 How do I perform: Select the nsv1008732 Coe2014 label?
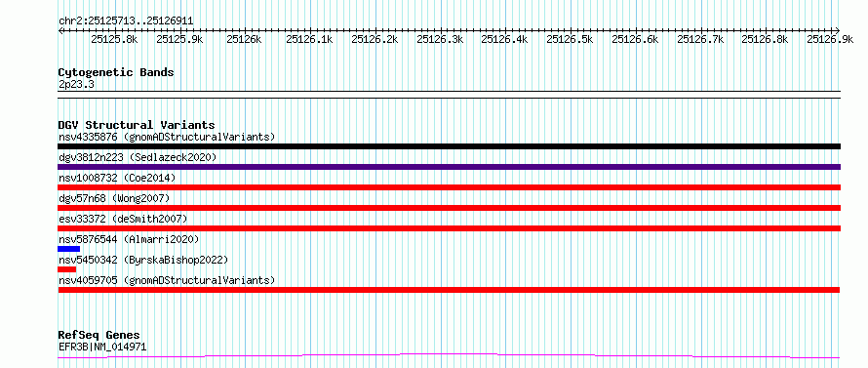[x=117, y=178]
